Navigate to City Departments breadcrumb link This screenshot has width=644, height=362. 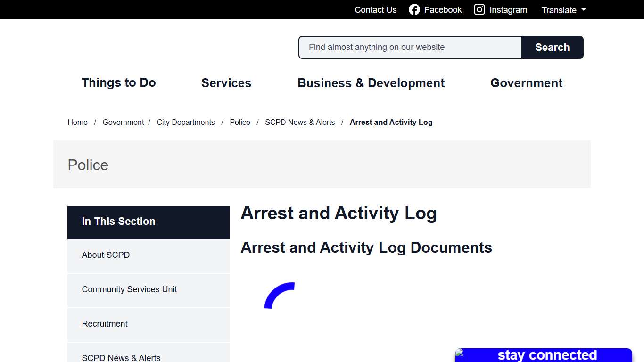coord(186,122)
